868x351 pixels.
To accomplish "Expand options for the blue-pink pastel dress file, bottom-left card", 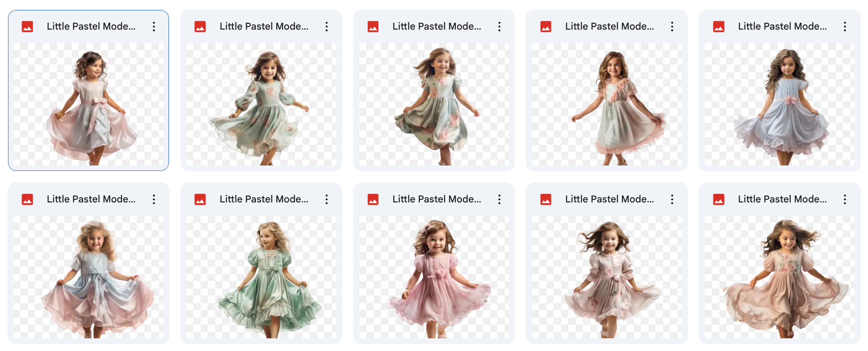I will click(154, 199).
